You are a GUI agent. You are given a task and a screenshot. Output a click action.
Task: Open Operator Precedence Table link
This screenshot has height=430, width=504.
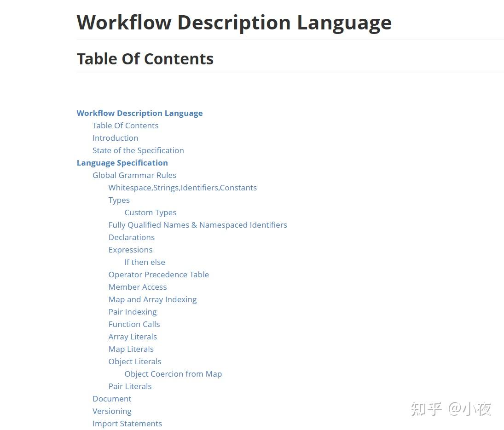(x=159, y=275)
